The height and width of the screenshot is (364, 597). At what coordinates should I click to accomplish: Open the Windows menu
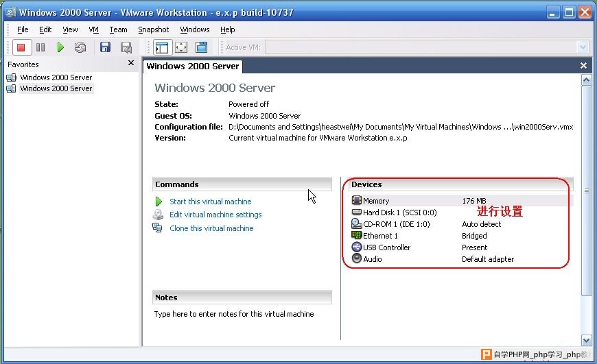(195, 29)
